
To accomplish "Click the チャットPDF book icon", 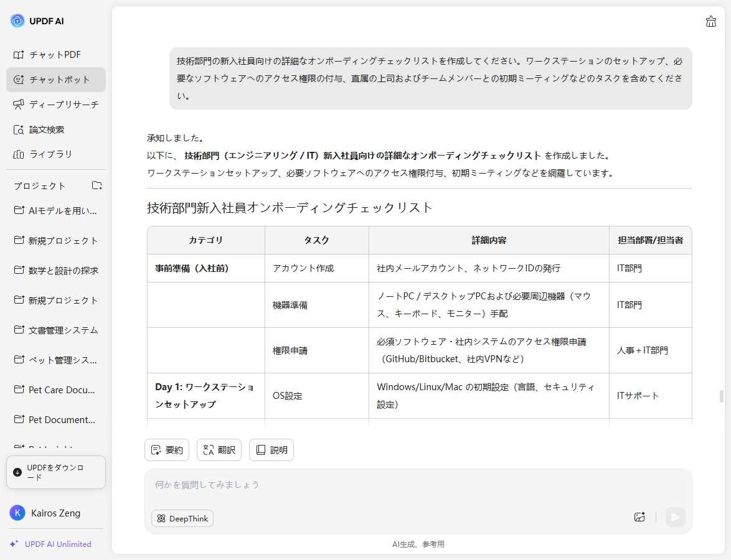I will point(19,55).
